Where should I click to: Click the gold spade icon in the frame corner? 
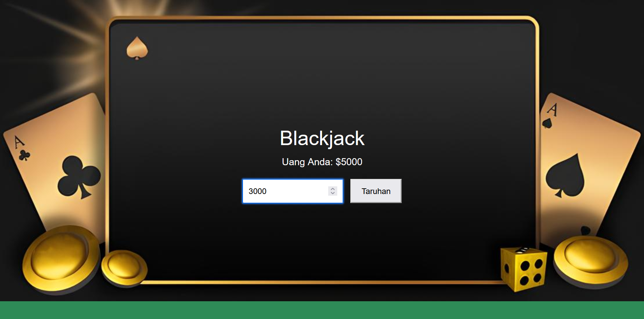pyautogui.click(x=137, y=48)
